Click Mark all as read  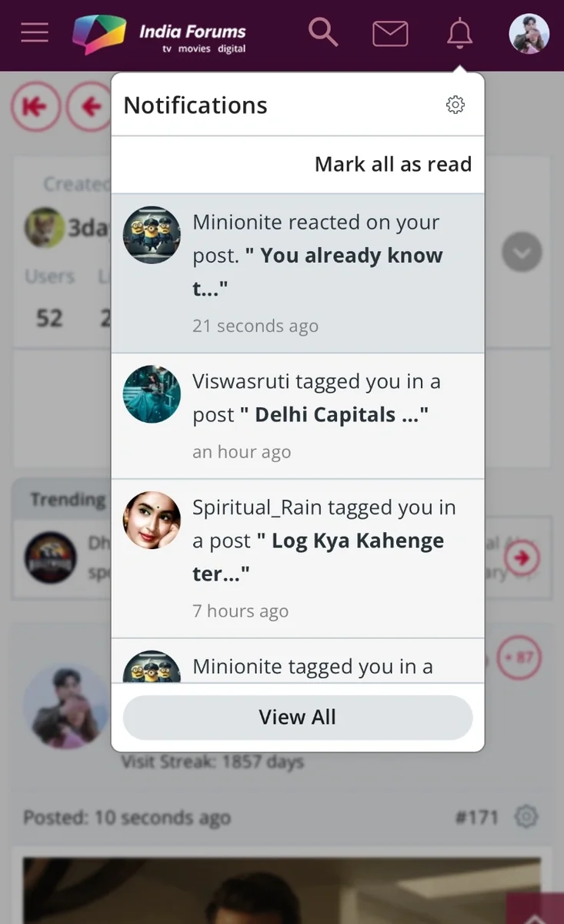392,164
